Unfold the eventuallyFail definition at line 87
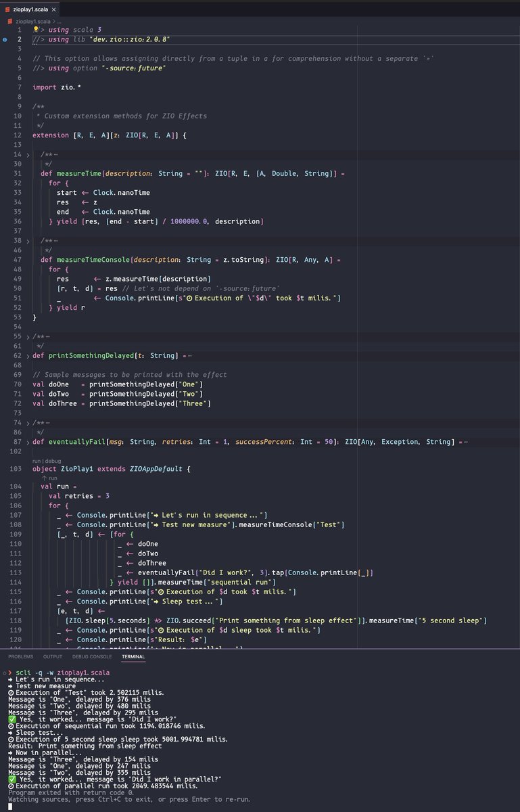The image size is (520, 812). 27,442
